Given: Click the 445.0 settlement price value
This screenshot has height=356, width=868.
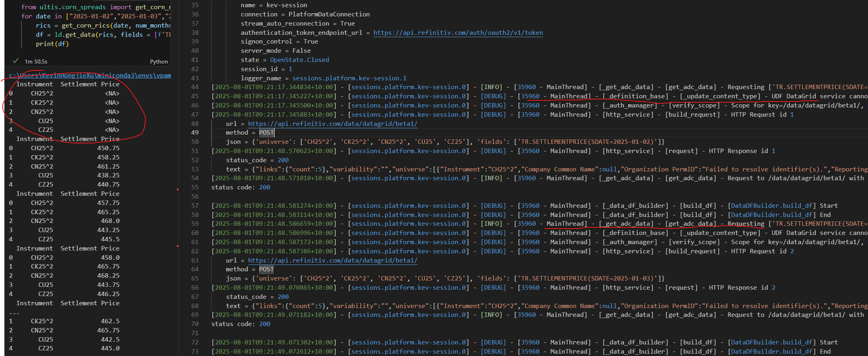Looking at the screenshot, I should click(x=110, y=348).
